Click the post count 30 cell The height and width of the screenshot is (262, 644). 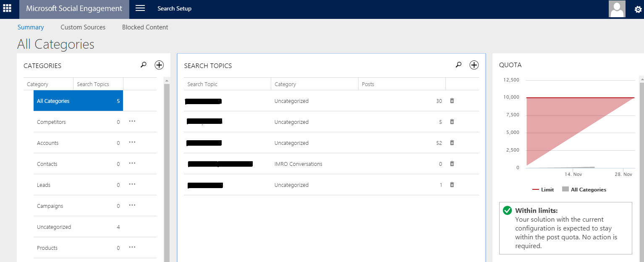point(439,101)
